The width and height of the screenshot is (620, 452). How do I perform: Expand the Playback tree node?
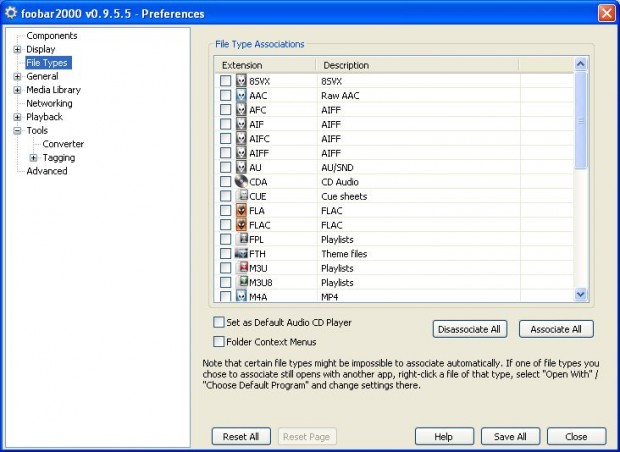17,117
